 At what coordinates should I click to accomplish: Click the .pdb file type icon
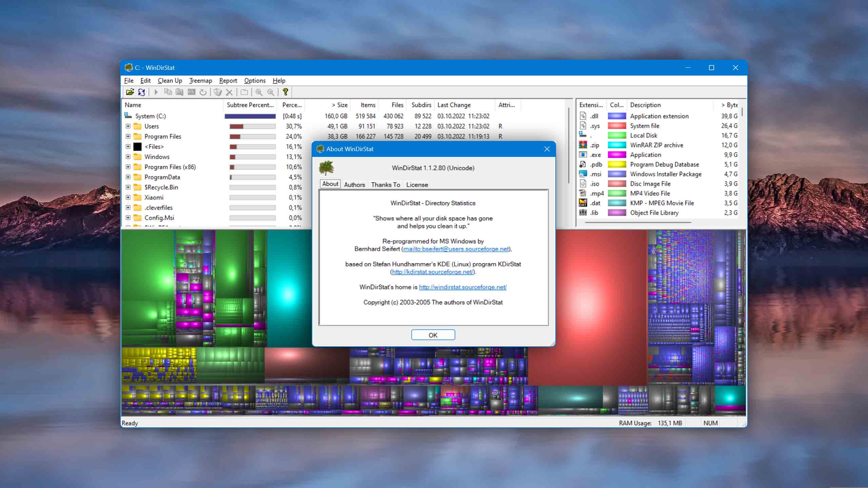583,164
